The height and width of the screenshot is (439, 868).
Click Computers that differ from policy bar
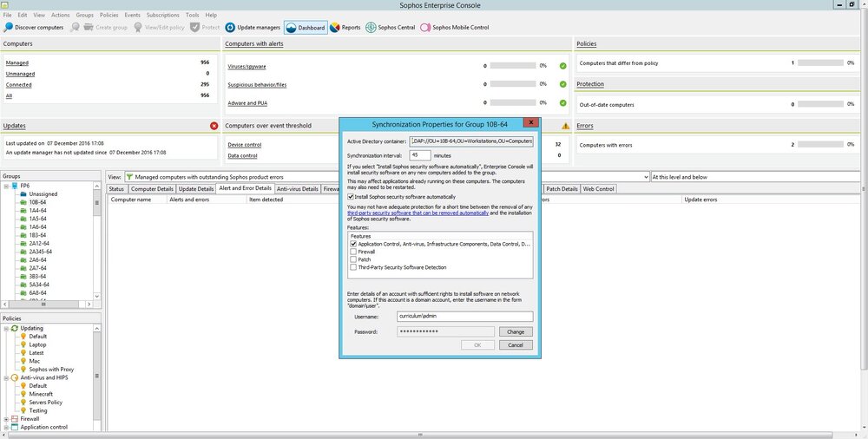point(820,63)
